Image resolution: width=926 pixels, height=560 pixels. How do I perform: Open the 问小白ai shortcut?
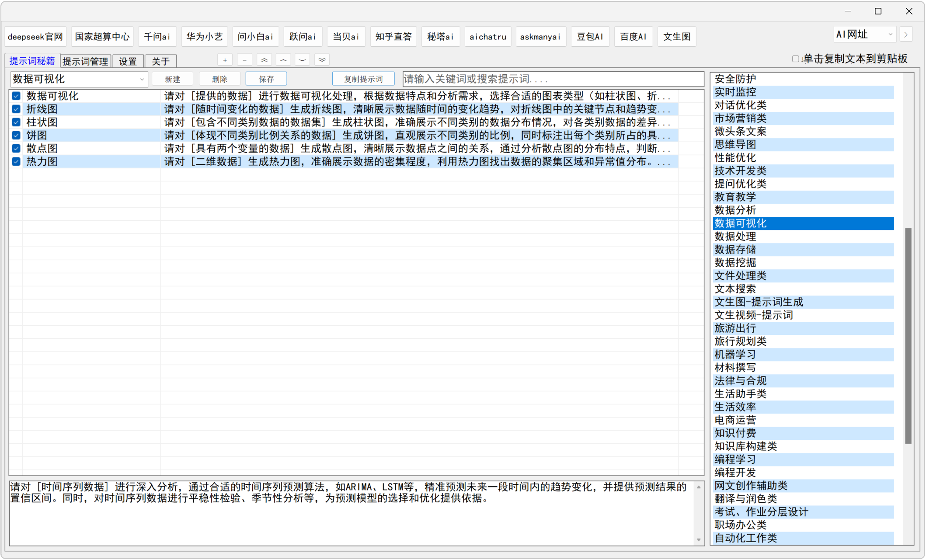tap(256, 37)
